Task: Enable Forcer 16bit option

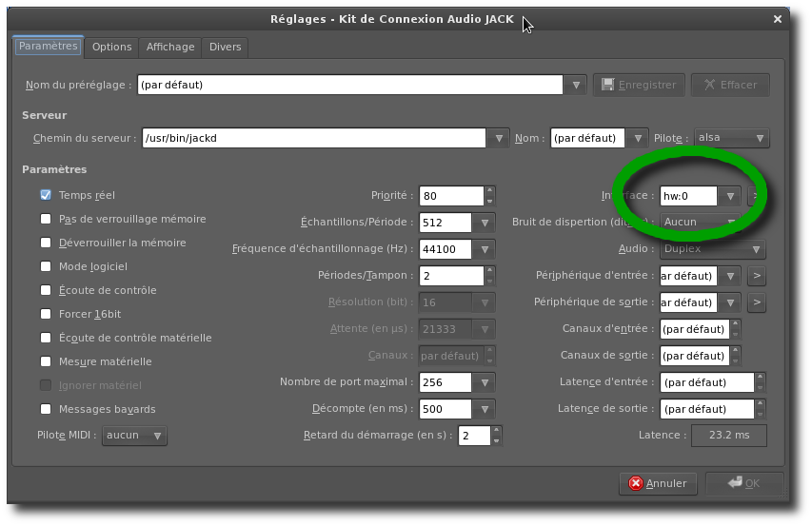Action: pos(46,314)
